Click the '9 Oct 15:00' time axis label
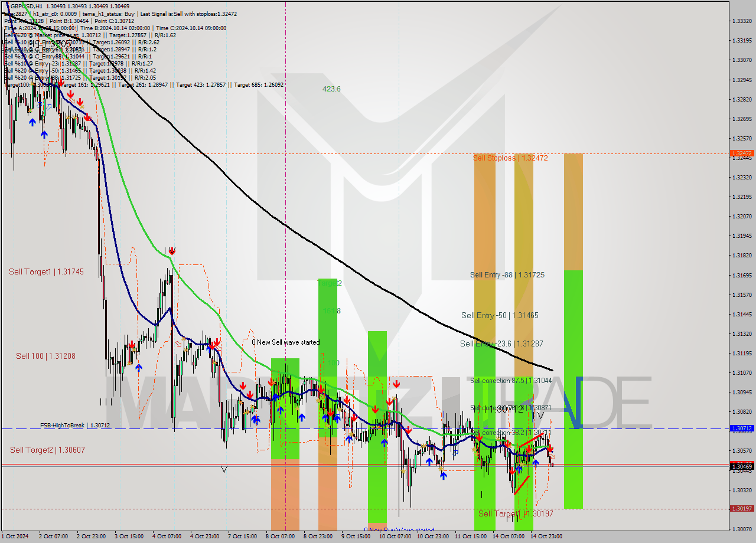The image size is (756, 543). click(355, 537)
